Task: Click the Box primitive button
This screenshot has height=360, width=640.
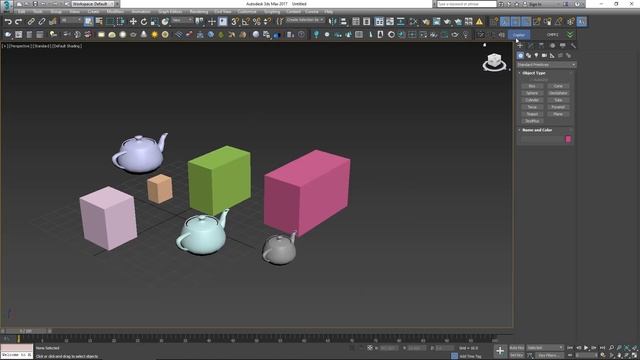Action: pyautogui.click(x=532, y=86)
